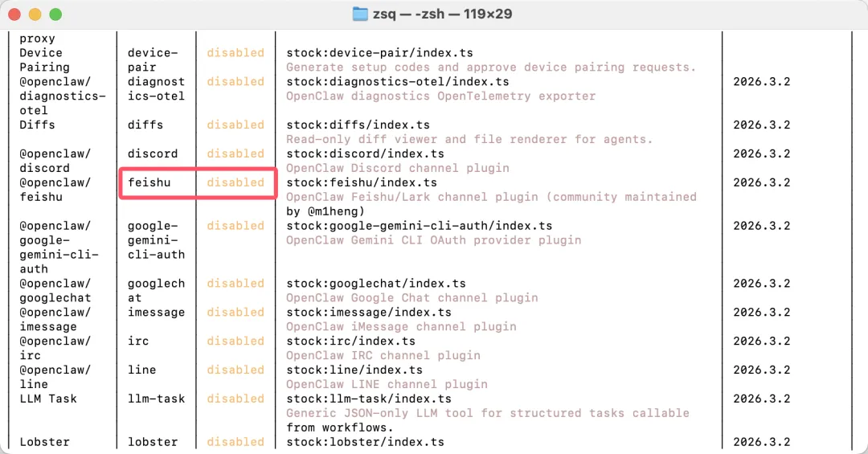This screenshot has width=868, height=454.
Task: Click the yellow minimize window button
Action: pos(35,14)
